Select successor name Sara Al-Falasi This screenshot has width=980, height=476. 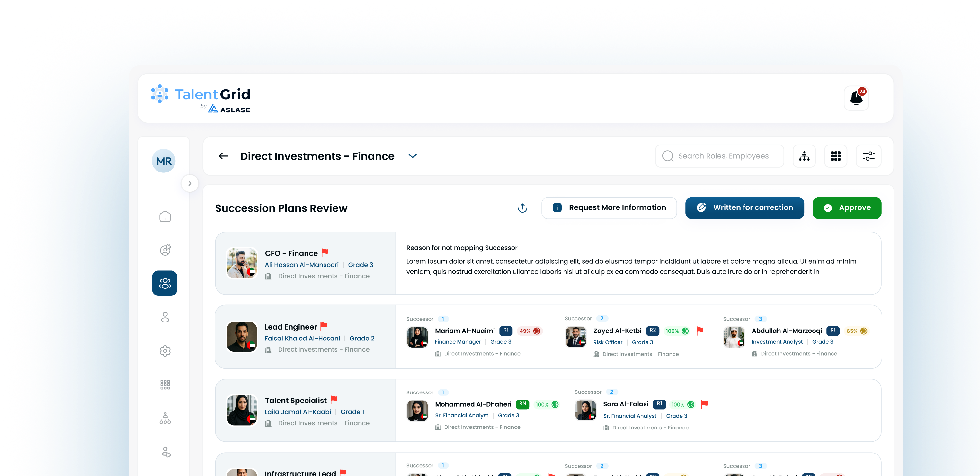coord(626,404)
